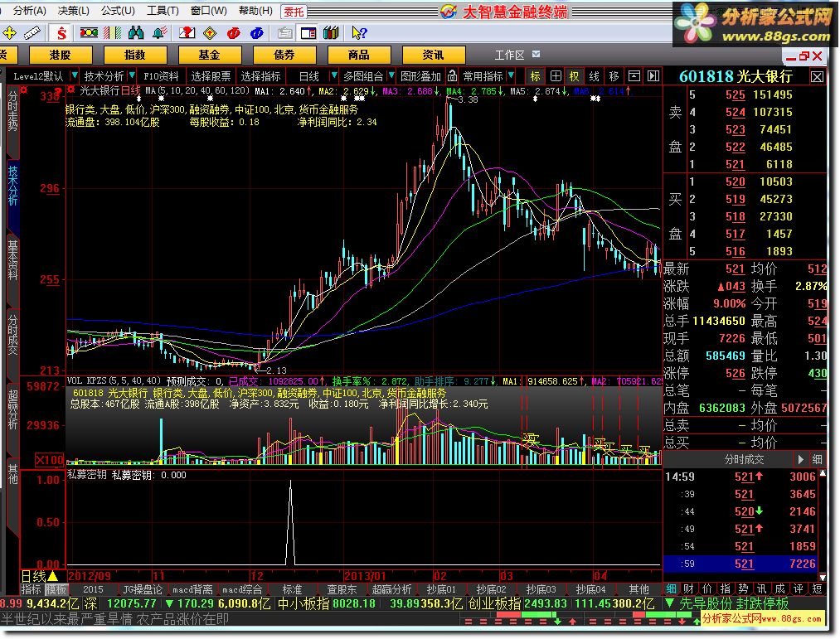The width and height of the screenshot is (840, 639).
Task: Click the alarm bell alert icon
Action: click(x=159, y=33)
